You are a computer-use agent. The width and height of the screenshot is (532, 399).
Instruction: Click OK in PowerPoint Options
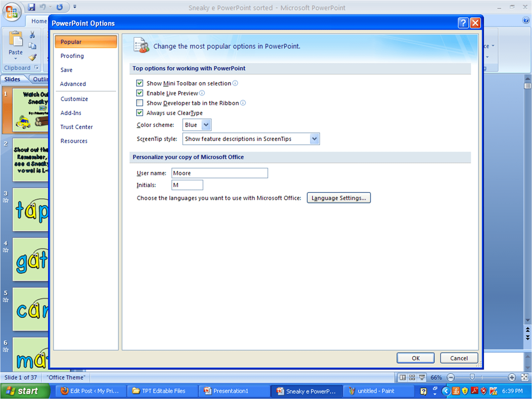click(415, 358)
